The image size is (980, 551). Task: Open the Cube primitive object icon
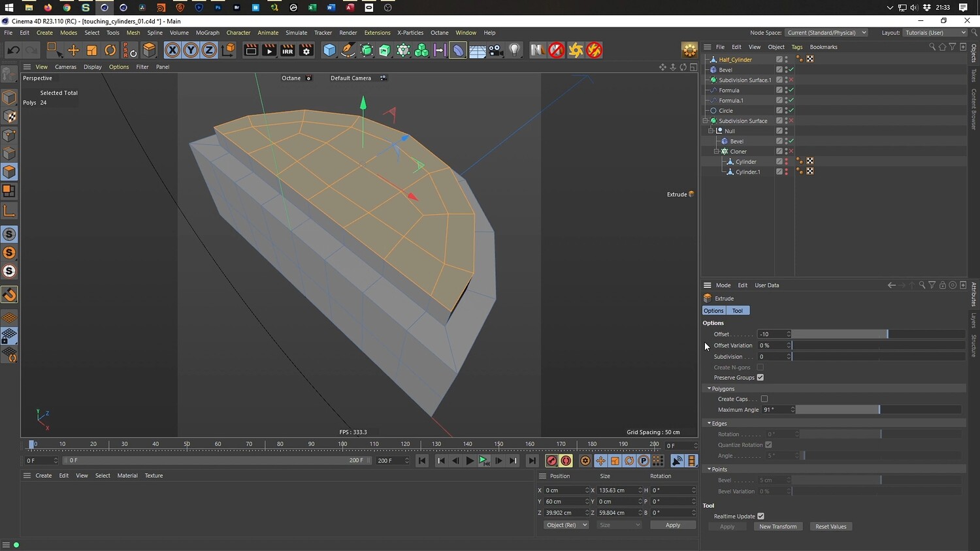[x=329, y=50]
